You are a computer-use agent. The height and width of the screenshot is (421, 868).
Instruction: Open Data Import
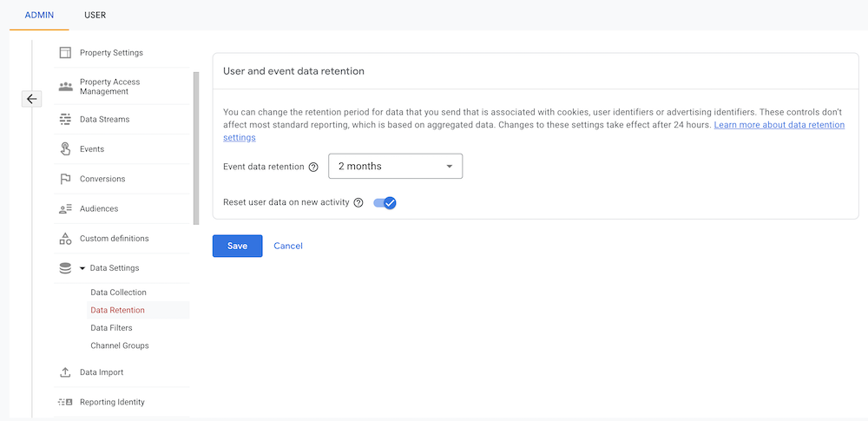[102, 372]
